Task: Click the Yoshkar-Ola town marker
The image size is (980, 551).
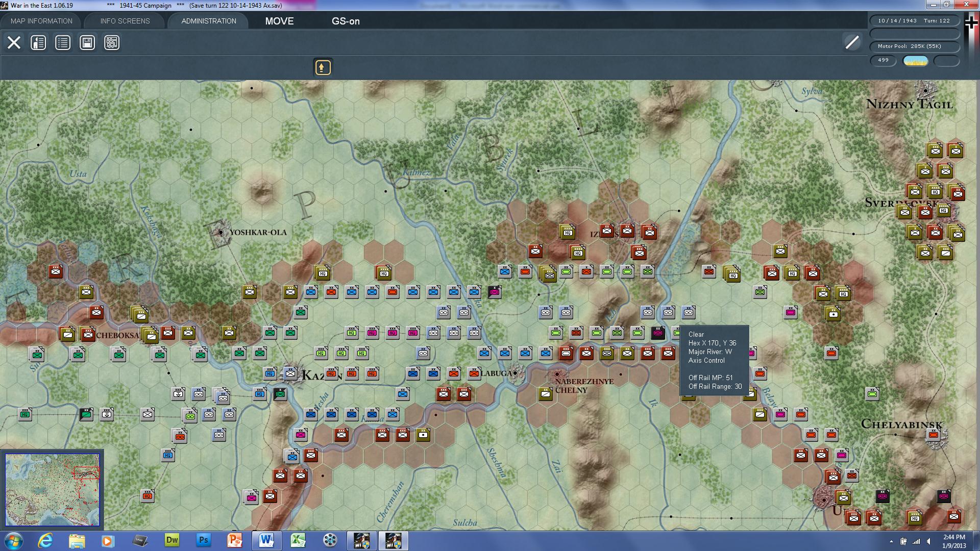Action: pyautogui.click(x=221, y=232)
